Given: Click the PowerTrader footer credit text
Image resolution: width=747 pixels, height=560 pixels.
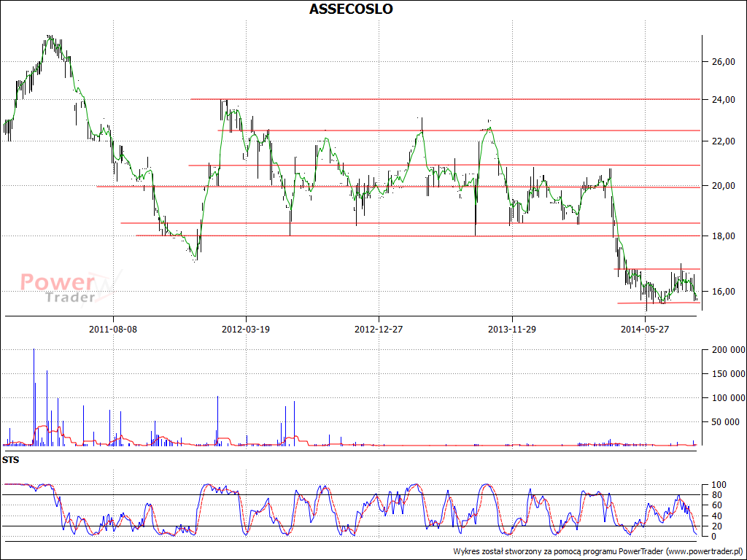Looking at the screenshot, I should point(598,551).
